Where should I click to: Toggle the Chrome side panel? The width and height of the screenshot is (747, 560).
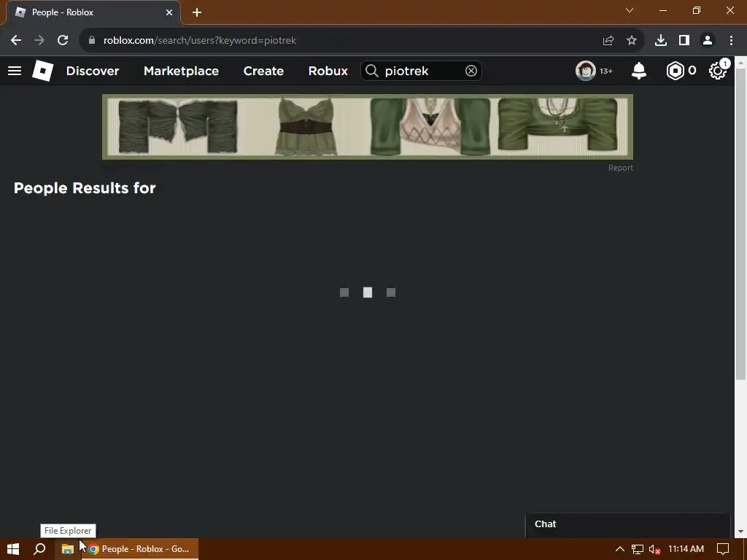click(684, 41)
